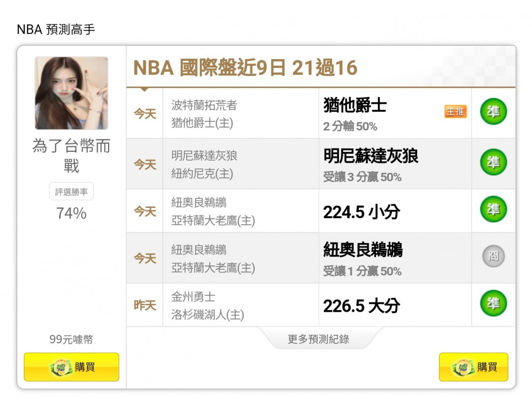Expand 更多預測紀錄 records

point(319,339)
